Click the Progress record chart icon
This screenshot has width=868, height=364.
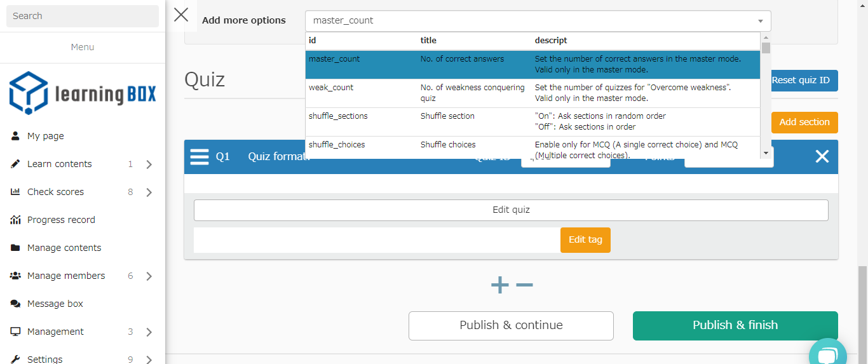(x=15, y=220)
